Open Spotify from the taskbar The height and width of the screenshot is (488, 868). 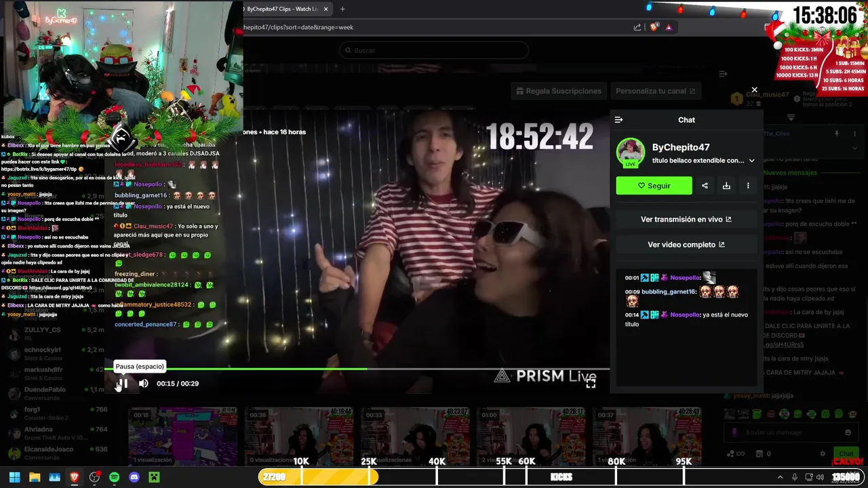point(114,477)
